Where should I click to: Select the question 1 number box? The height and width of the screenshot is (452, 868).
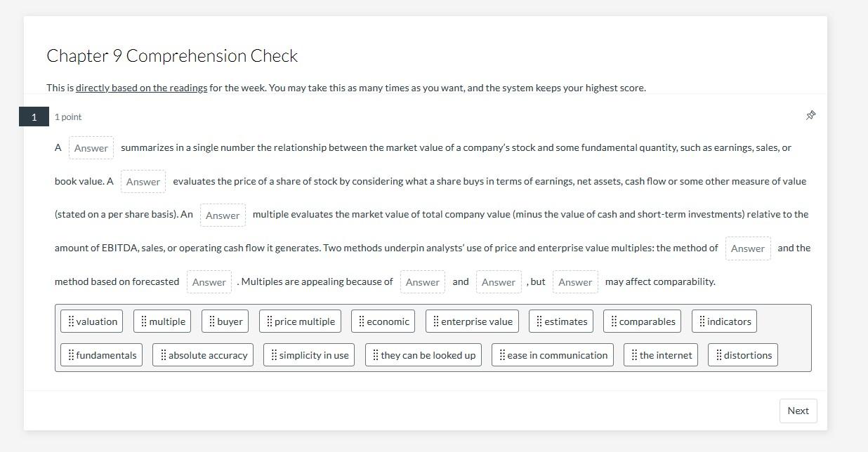33,117
